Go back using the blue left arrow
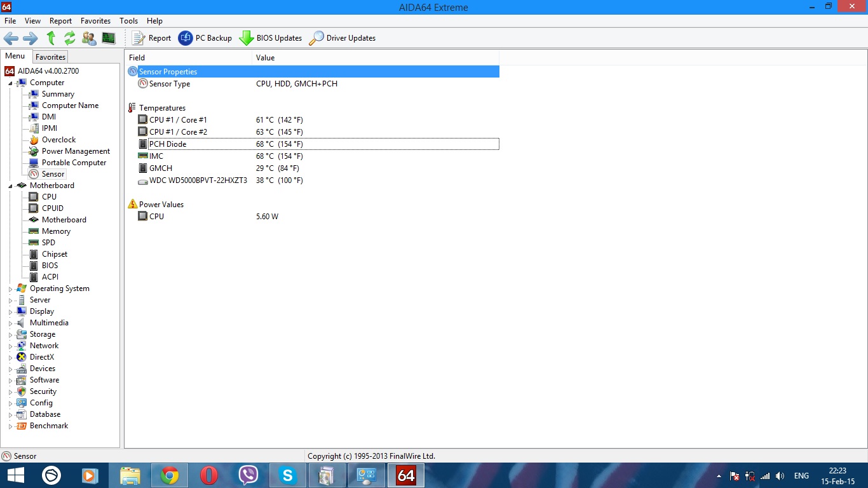 (11, 38)
